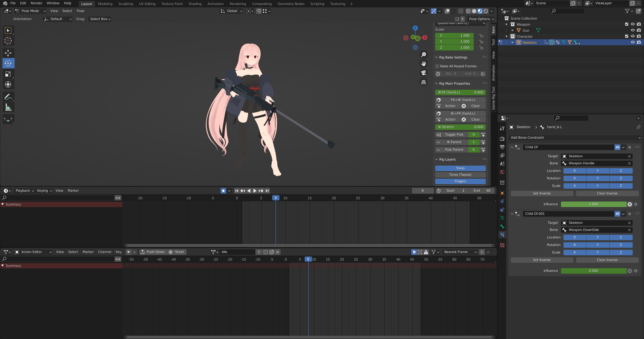Activate the 3D Cursor tool

click(x=8, y=41)
